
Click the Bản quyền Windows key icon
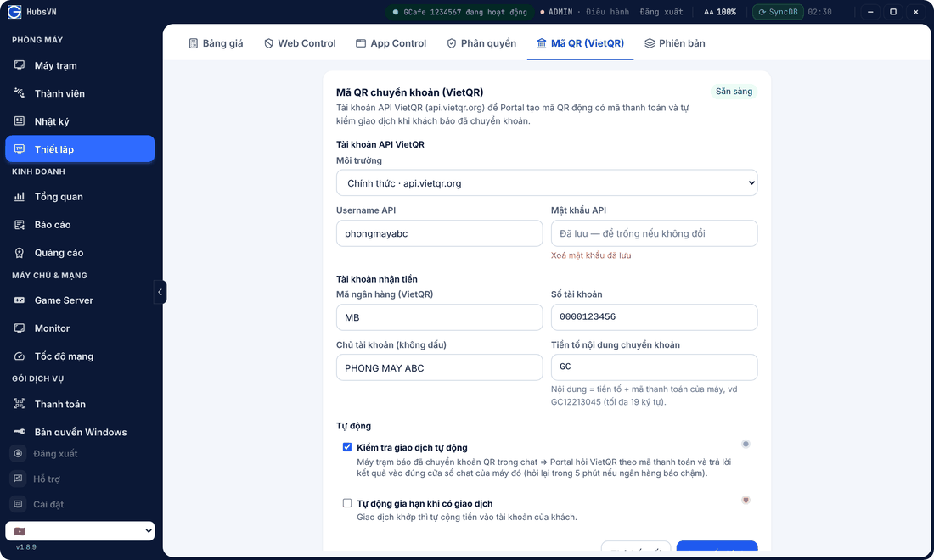19,432
